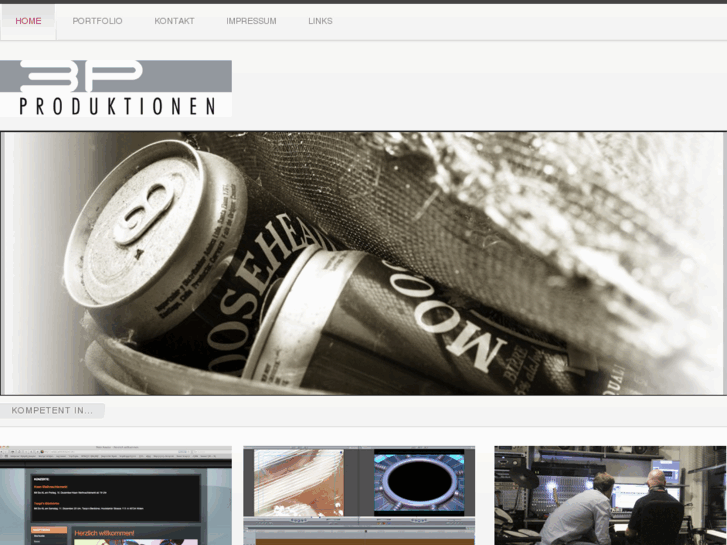Viewport: 727px width, 545px height.
Task: Click the 3P Produktionen logo
Action: click(x=116, y=88)
